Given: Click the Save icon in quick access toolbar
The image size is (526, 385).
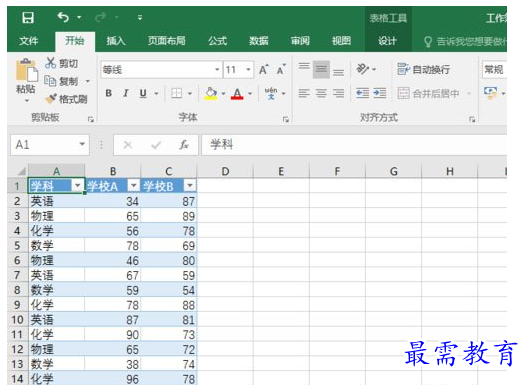Looking at the screenshot, I should coord(28,17).
